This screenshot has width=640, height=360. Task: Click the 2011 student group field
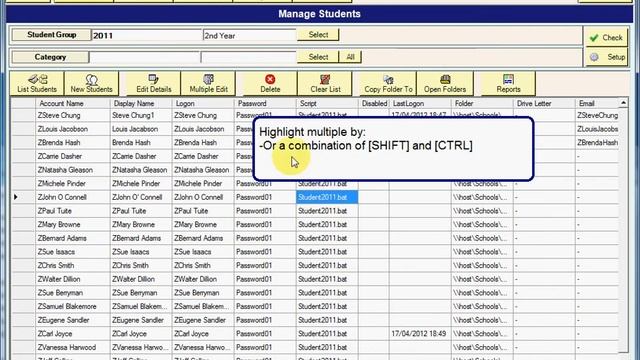[147, 35]
